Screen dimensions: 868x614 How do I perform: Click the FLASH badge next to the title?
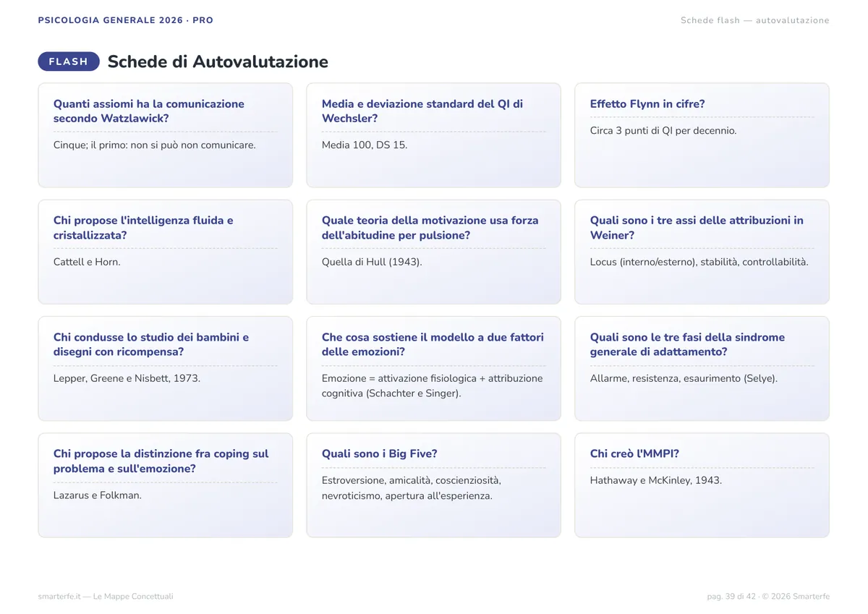tap(69, 61)
